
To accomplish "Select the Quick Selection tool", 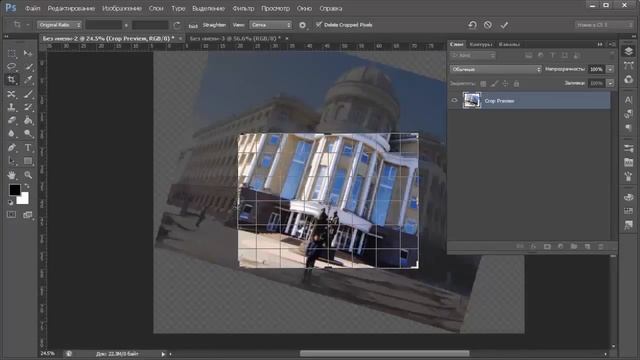I will tap(28, 67).
